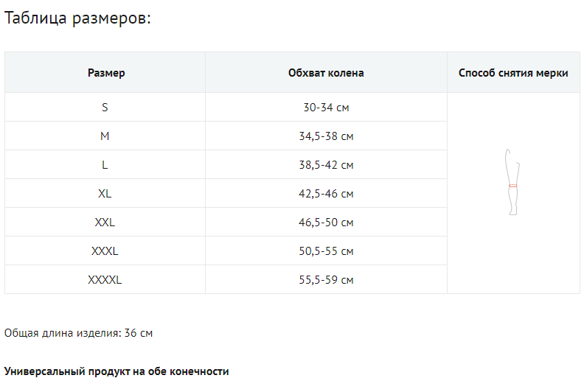Click the "42,5-46 см" measurement cell
The height and width of the screenshot is (392, 584).
click(326, 194)
